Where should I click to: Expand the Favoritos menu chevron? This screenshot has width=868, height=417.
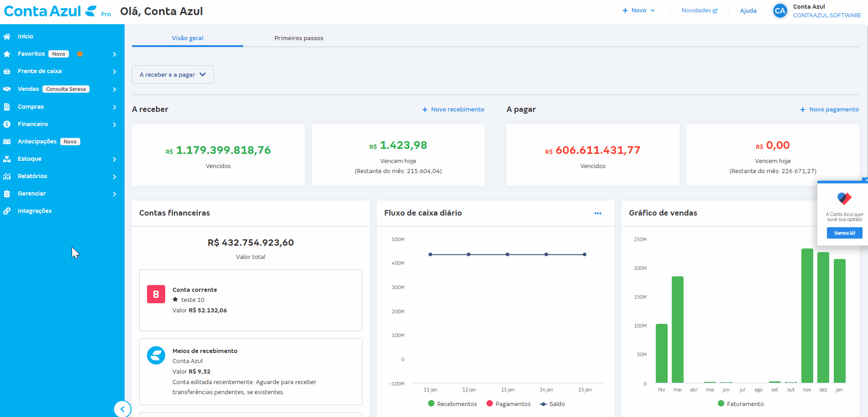click(115, 54)
